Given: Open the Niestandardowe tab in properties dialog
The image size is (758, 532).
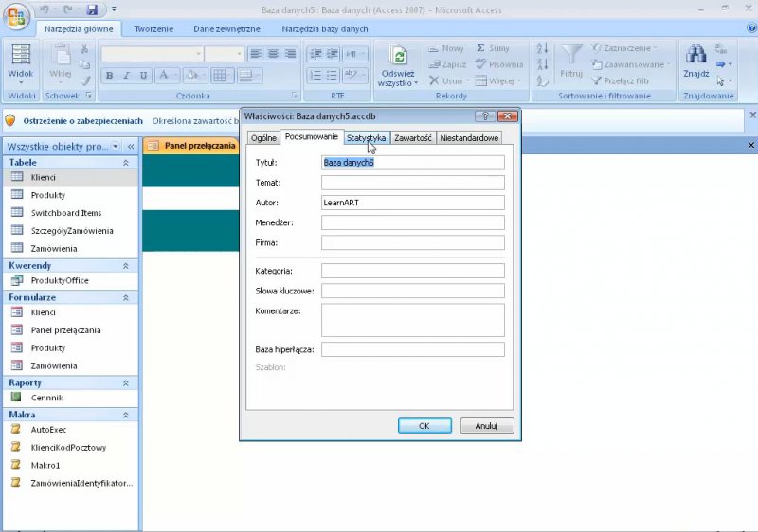Looking at the screenshot, I should point(469,138).
